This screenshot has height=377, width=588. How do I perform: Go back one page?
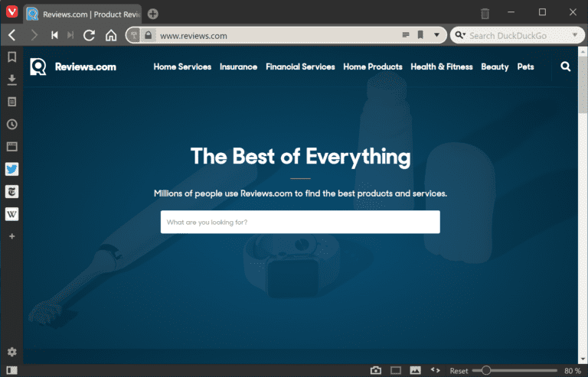click(12, 35)
